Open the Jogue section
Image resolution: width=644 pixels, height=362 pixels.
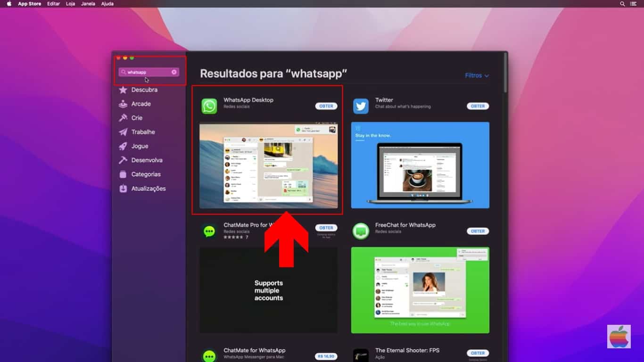tap(140, 146)
